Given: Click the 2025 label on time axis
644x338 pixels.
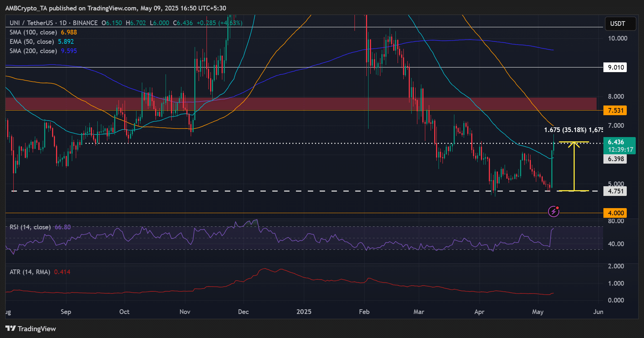Looking at the screenshot, I should click(304, 311).
